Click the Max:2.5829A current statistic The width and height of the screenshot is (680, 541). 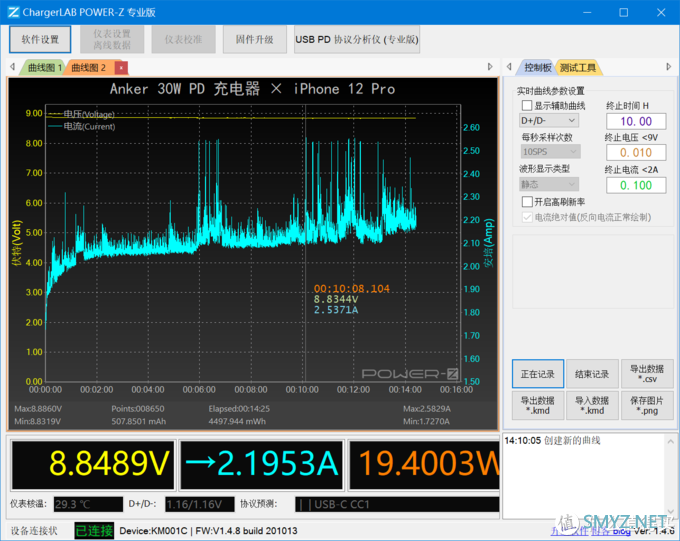tap(427, 409)
